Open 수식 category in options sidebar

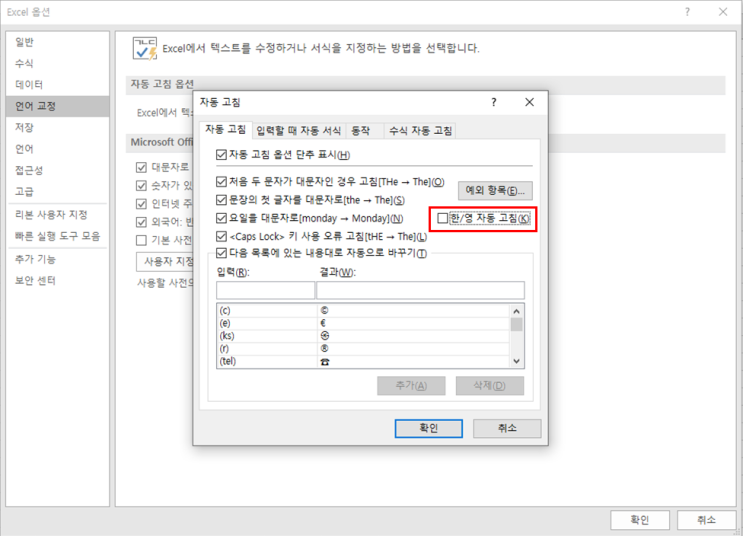coord(57,63)
